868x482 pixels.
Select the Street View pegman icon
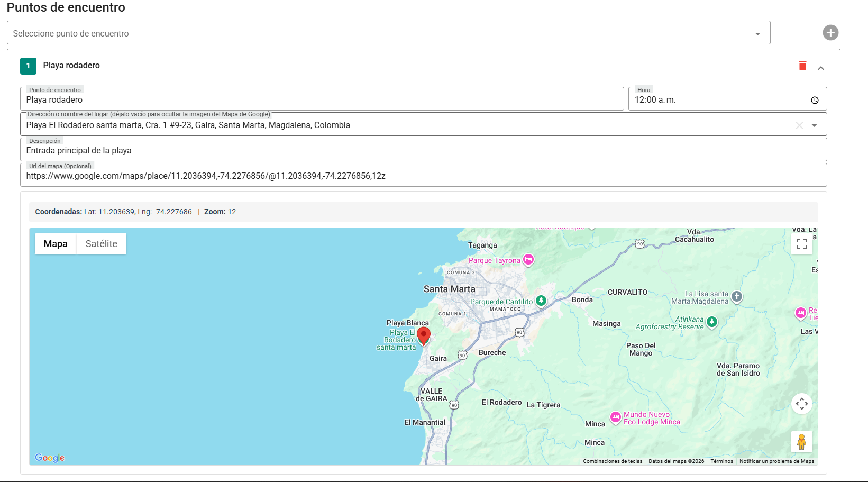[x=802, y=442]
